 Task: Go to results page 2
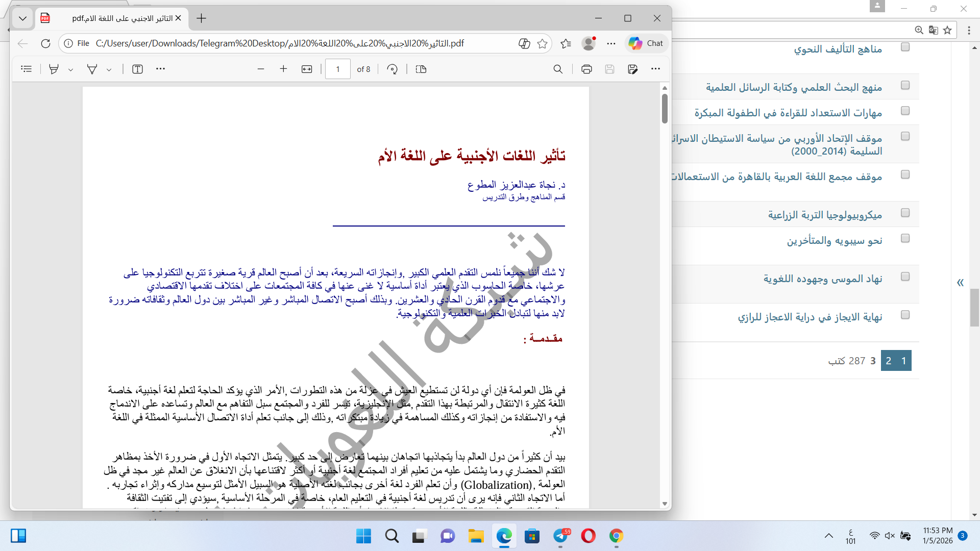coord(889,361)
